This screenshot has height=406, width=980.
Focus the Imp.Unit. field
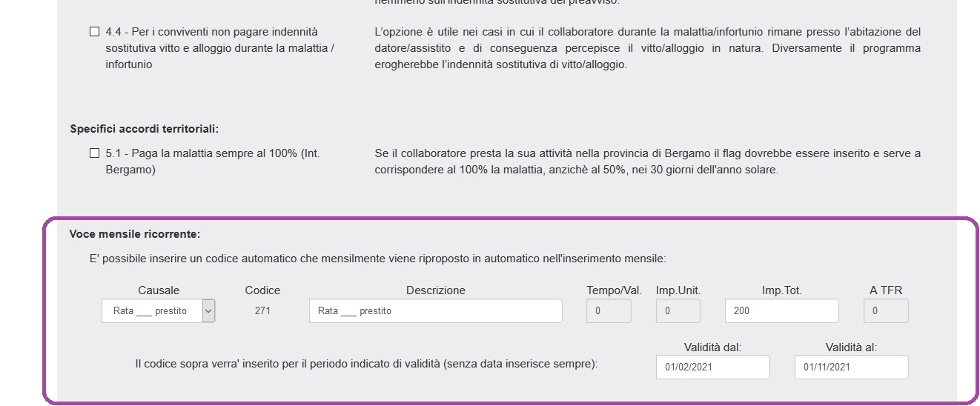click(x=678, y=311)
